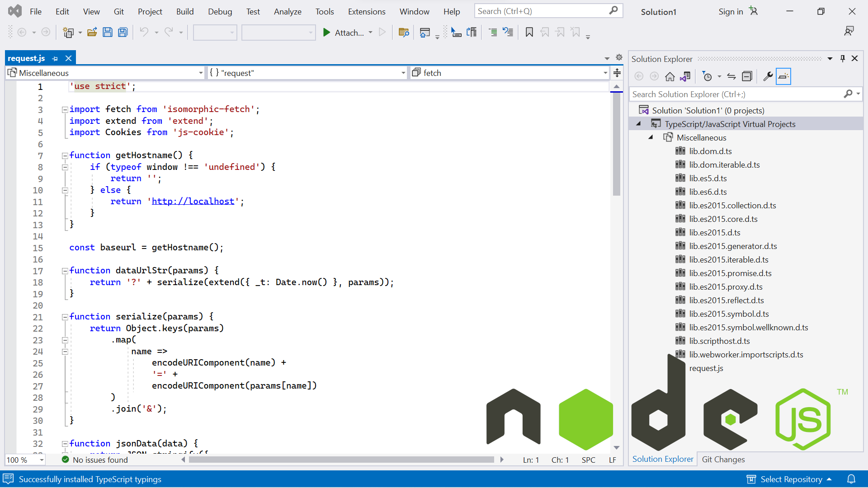The width and height of the screenshot is (868, 488).
Task: Open the Solution Explorer window options dropdown
Action: coord(830,59)
